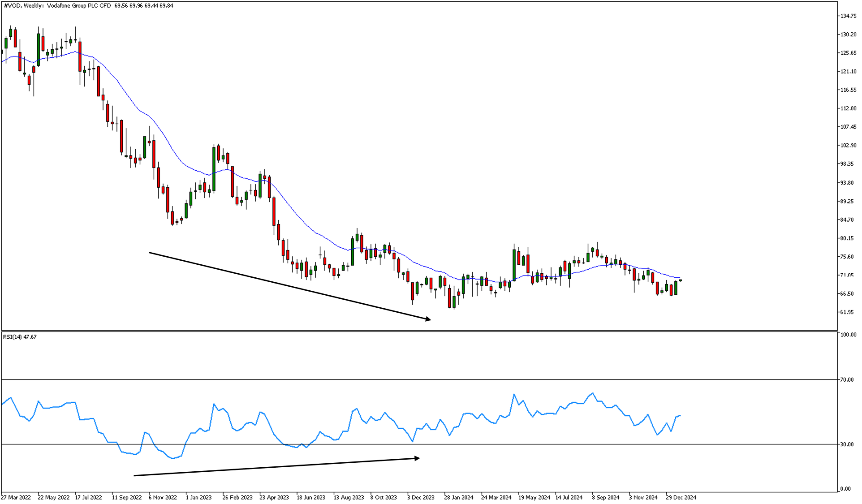Select the 130.20 price axis label
862x504 pixels.
(x=848, y=34)
